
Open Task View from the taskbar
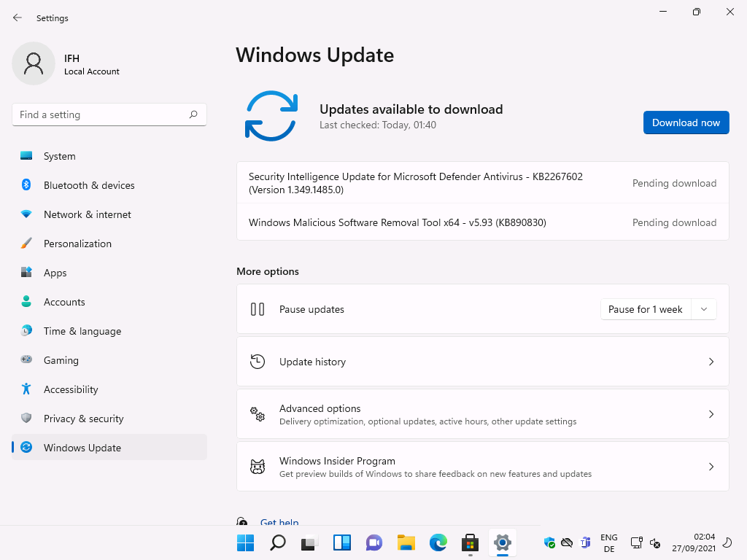(x=309, y=542)
